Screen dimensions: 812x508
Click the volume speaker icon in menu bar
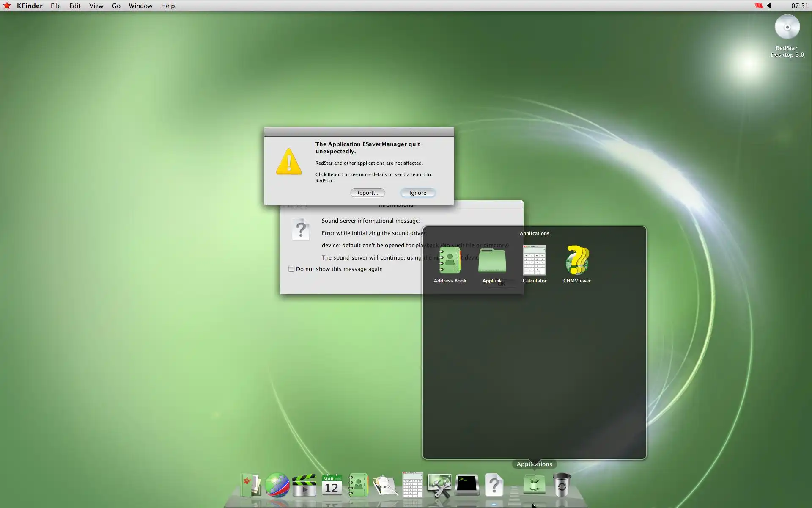pyautogui.click(x=769, y=6)
